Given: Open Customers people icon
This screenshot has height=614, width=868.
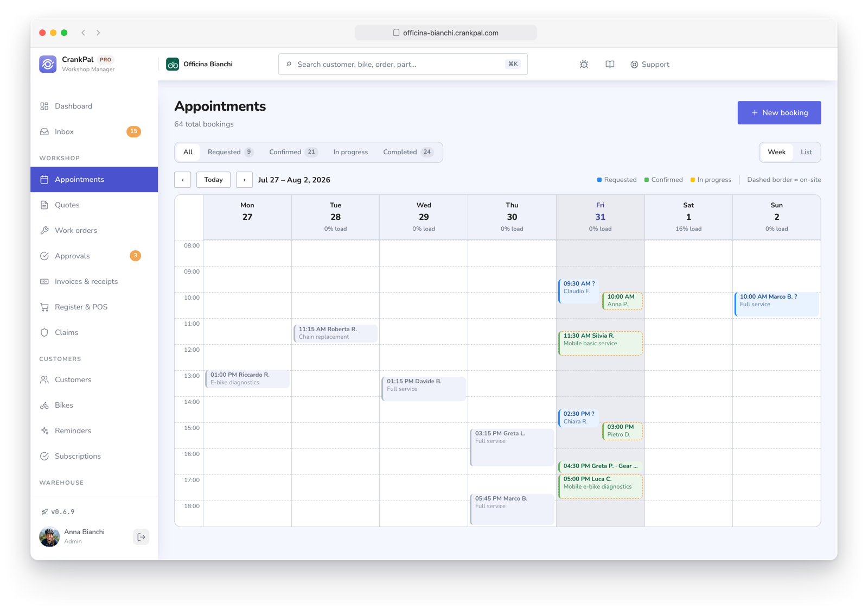Looking at the screenshot, I should coord(44,379).
